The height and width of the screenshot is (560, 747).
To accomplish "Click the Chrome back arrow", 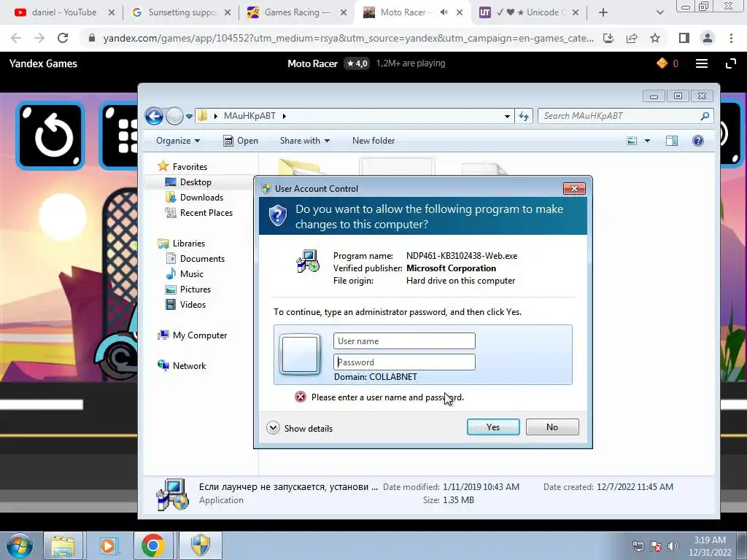I will tap(16, 38).
